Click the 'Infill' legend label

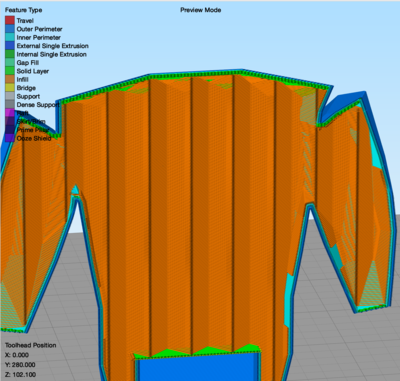click(22, 79)
